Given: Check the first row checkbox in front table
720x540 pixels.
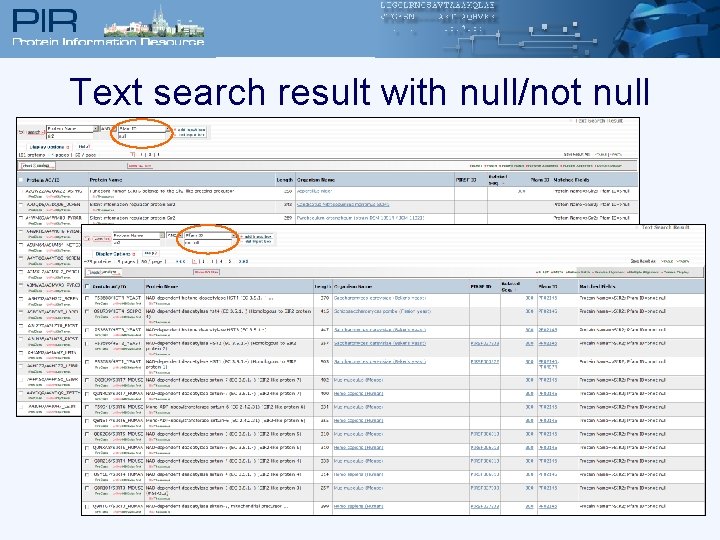Looking at the screenshot, I should tap(87, 298).
